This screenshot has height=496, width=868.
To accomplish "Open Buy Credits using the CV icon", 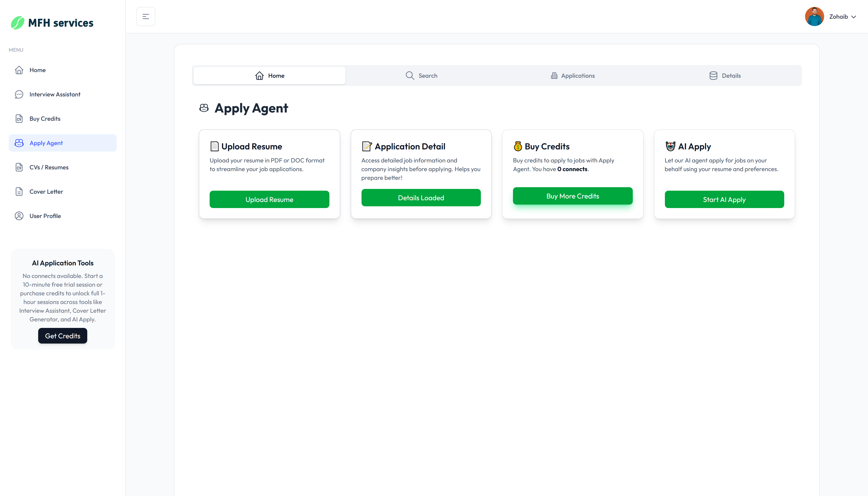I will coord(19,118).
